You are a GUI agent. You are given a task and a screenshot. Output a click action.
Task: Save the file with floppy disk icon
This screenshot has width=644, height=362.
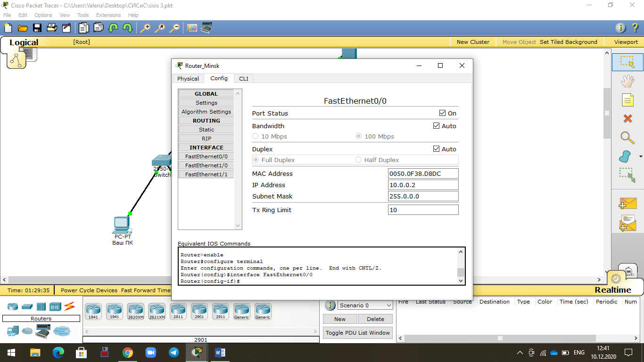tap(37, 28)
